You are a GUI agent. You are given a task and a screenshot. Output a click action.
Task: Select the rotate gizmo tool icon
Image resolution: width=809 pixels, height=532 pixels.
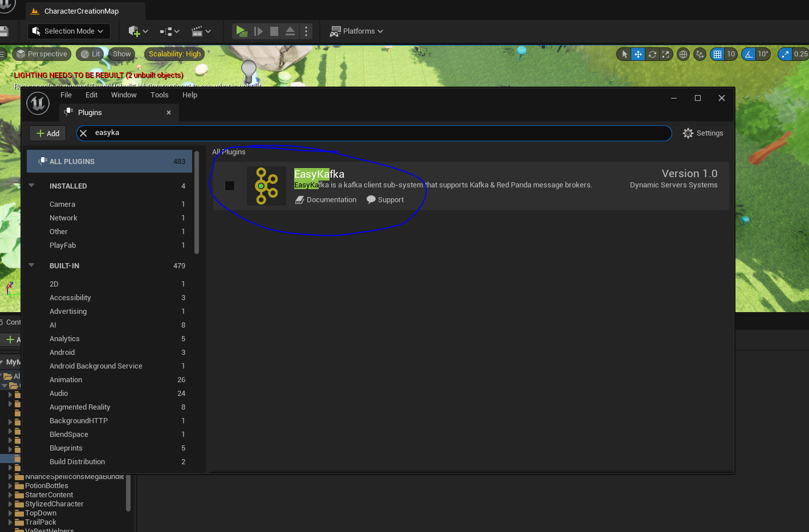pyautogui.click(x=652, y=54)
